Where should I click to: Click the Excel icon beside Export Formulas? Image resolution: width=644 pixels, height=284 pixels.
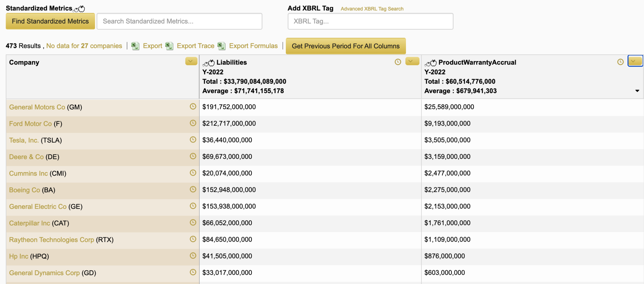[221, 46]
